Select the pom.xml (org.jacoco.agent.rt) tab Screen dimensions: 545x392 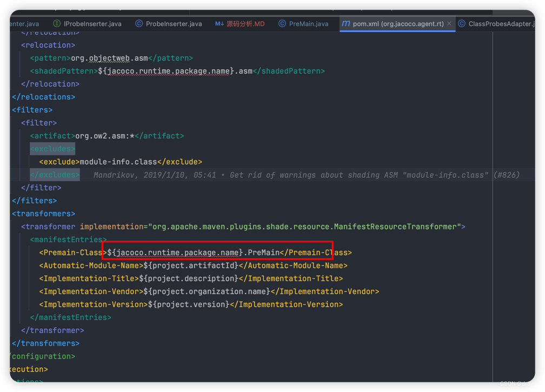pos(397,24)
